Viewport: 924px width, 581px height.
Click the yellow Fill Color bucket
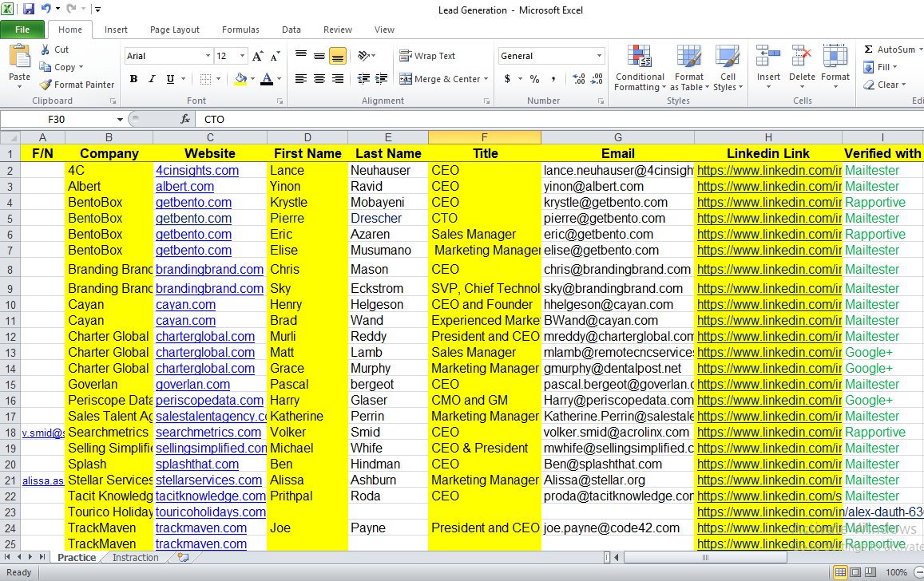[240, 79]
